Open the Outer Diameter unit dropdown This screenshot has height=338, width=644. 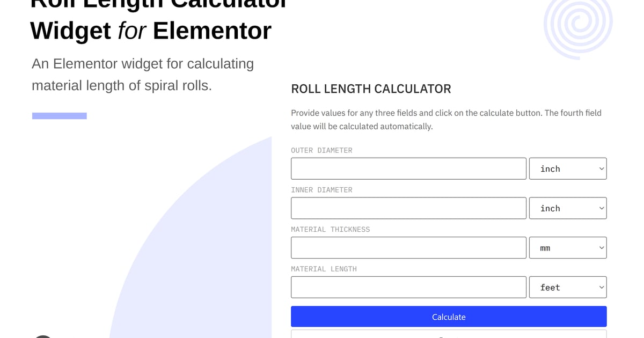[x=568, y=168]
